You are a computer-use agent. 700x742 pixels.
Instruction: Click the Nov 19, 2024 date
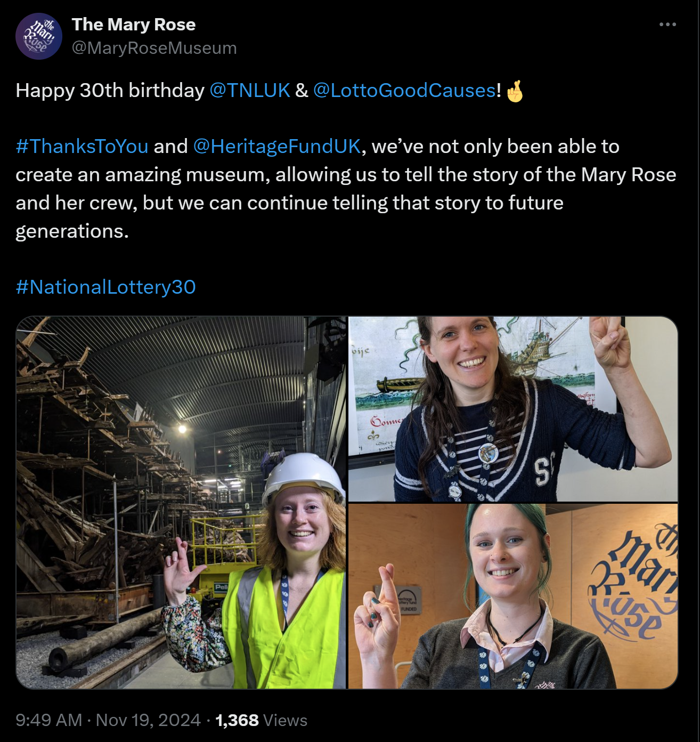148,720
